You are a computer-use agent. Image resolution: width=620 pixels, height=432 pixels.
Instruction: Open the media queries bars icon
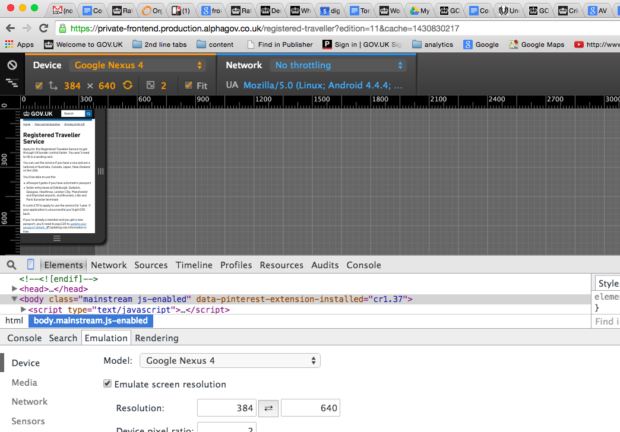point(12,83)
